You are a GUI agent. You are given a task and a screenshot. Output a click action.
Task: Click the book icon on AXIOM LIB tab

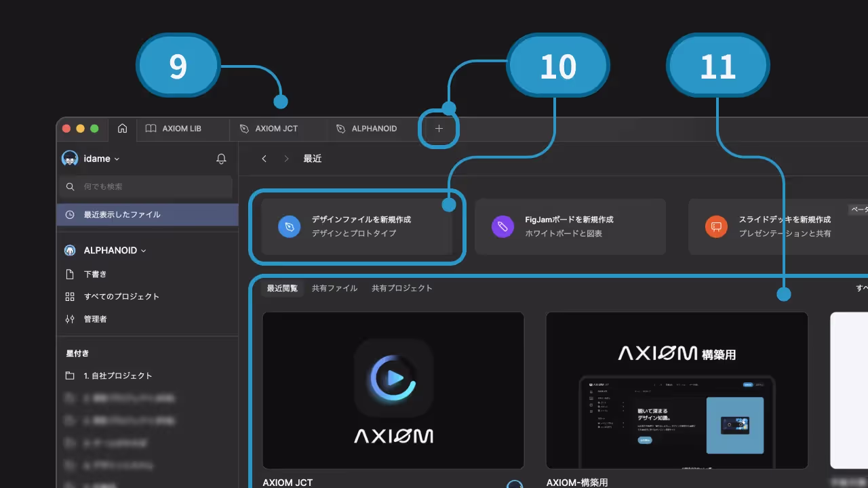pos(151,128)
